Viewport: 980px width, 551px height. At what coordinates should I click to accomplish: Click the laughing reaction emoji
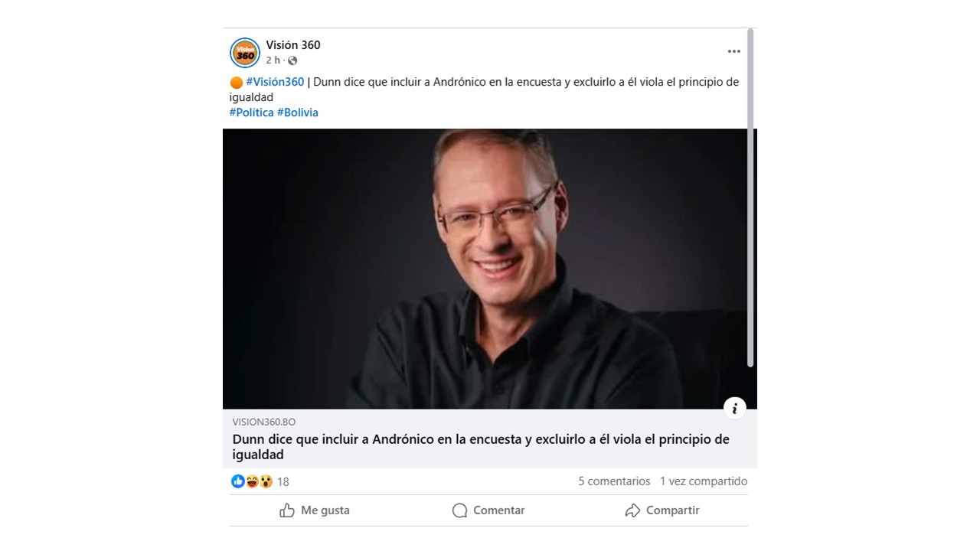[252, 481]
